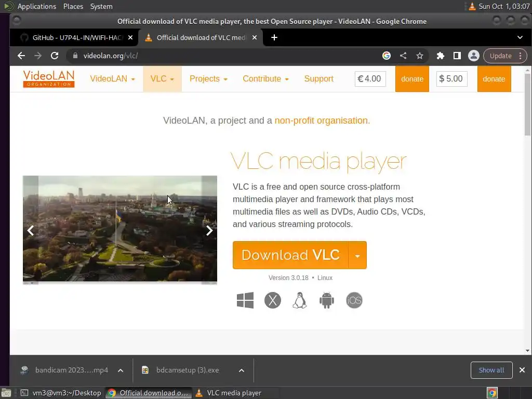Switch to the vm3@vm3 Desktop terminal task
The height and width of the screenshot is (399, 532).
point(61,393)
